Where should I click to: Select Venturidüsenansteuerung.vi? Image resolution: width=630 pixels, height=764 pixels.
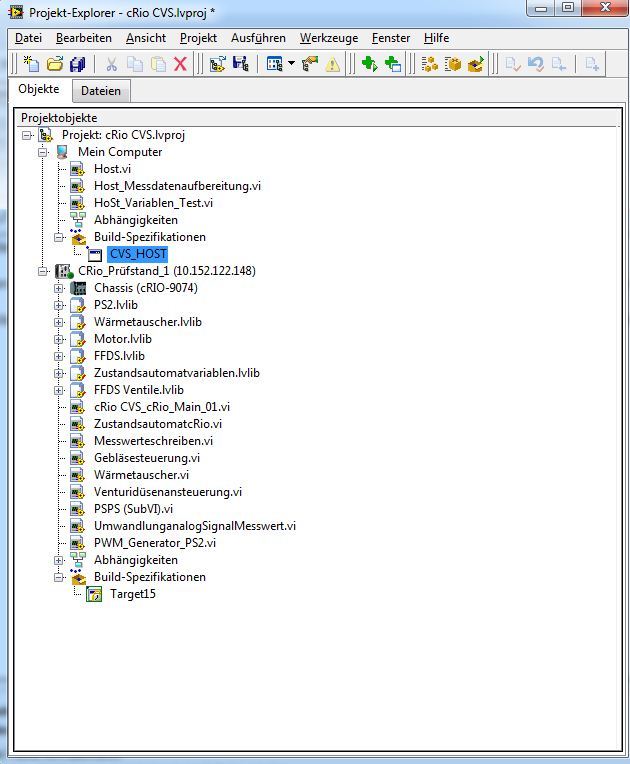point(168,492)
